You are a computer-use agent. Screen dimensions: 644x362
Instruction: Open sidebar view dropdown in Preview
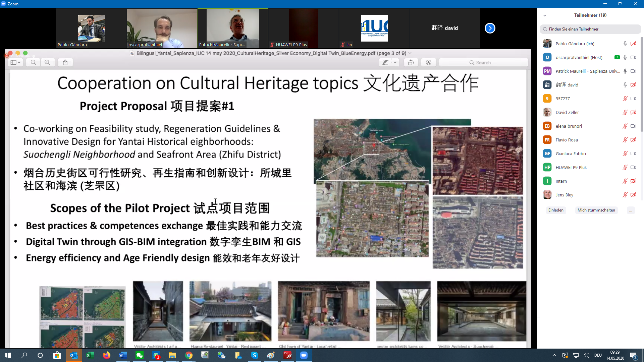(15, 62)
